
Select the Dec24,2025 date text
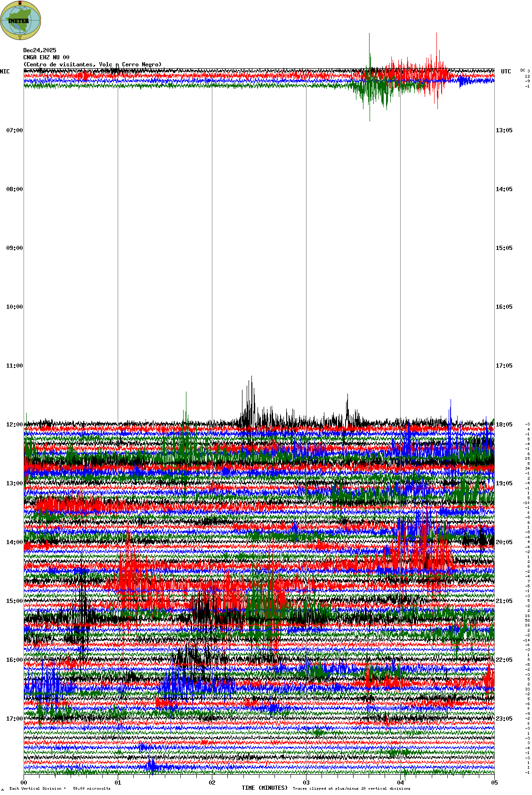pos(40,50)
